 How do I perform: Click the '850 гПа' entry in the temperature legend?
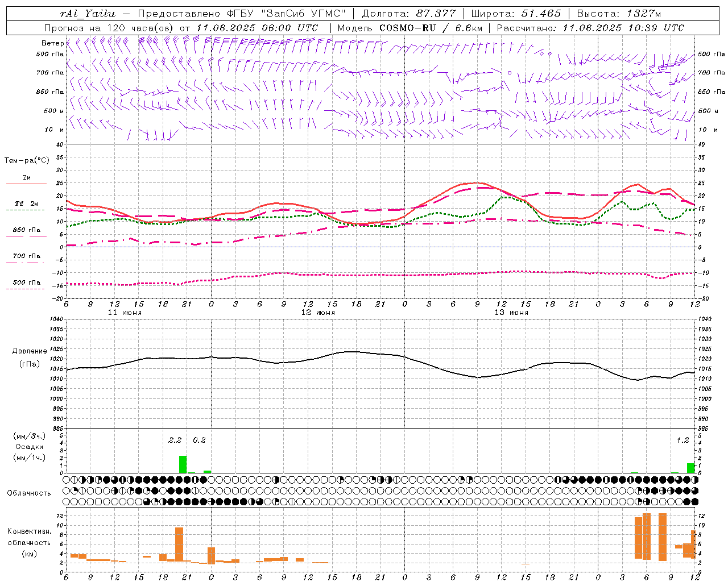(27, 230)
